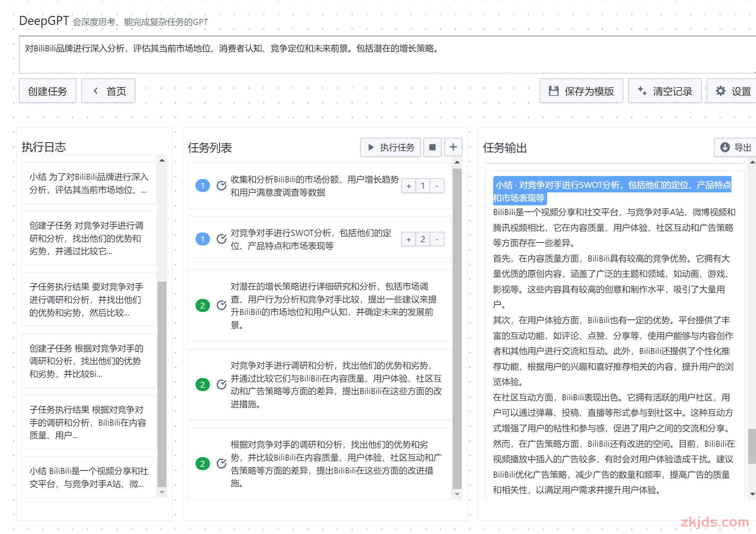Image resolution: width=756 pixels, height=534 pixels.
Task: Click the left chevron icon on 首页
Action: click(96, 91)
